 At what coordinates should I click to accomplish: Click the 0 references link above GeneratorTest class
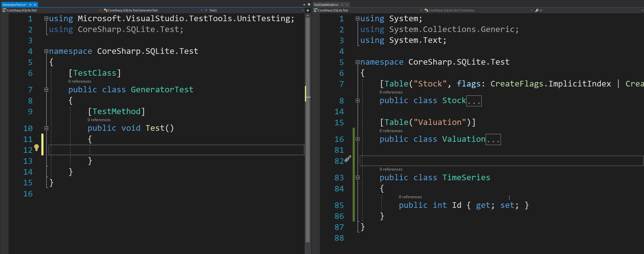coord(79,81)
